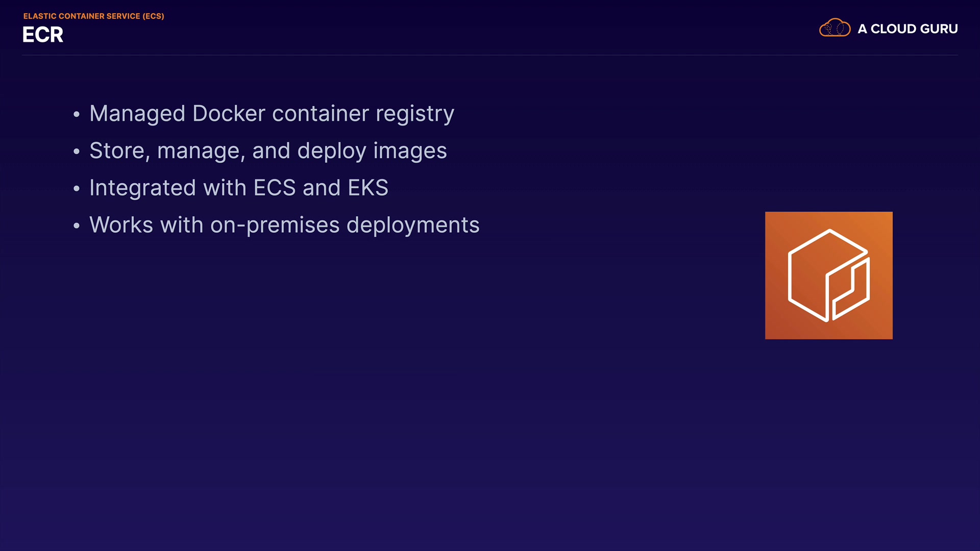
Task: Click the word registry in first bullet
Action: pos(414,114)
